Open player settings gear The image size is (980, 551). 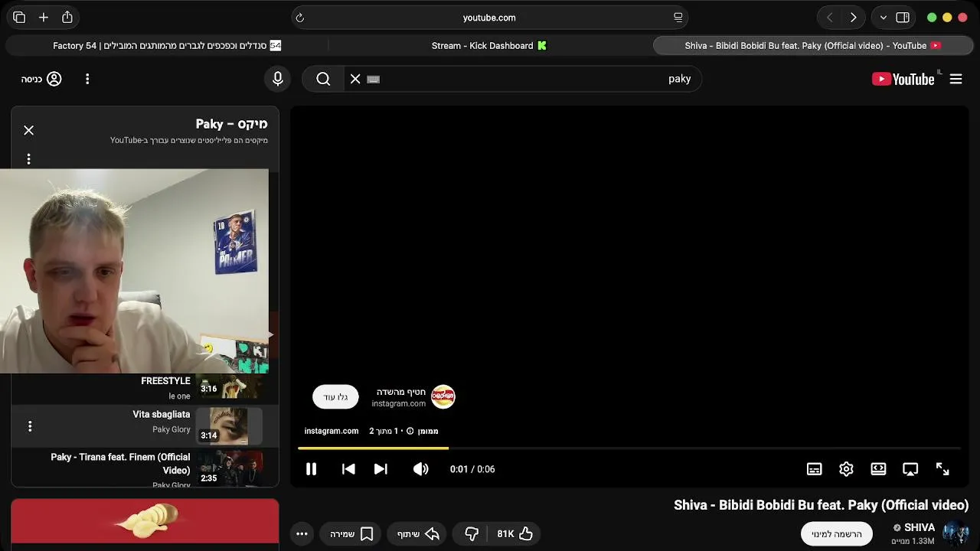(846, 469)
